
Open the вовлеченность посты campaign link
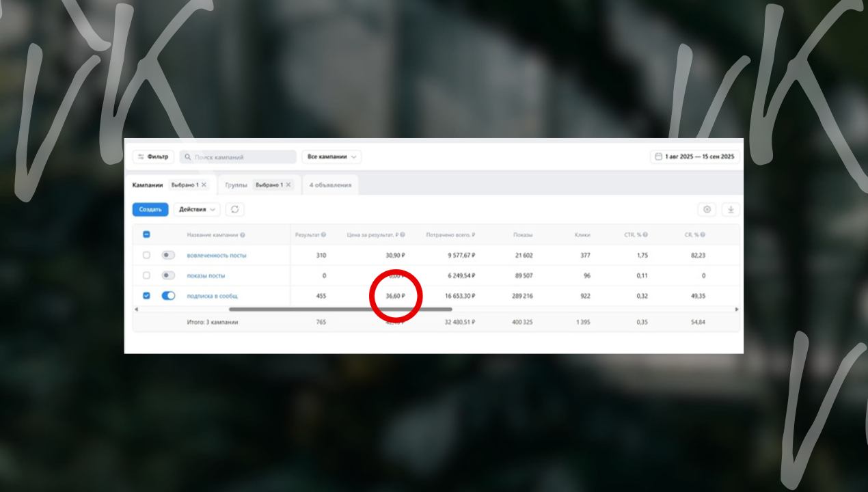pos(217,256)
